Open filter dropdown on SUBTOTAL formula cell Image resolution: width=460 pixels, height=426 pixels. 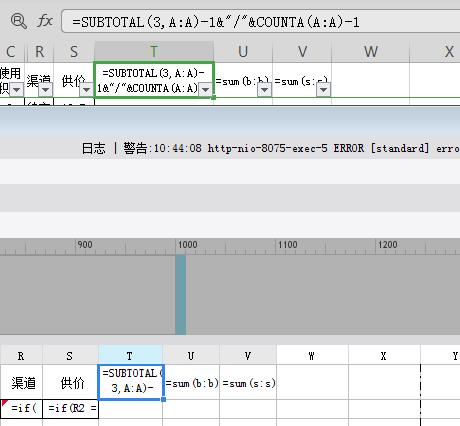(206, 90)
